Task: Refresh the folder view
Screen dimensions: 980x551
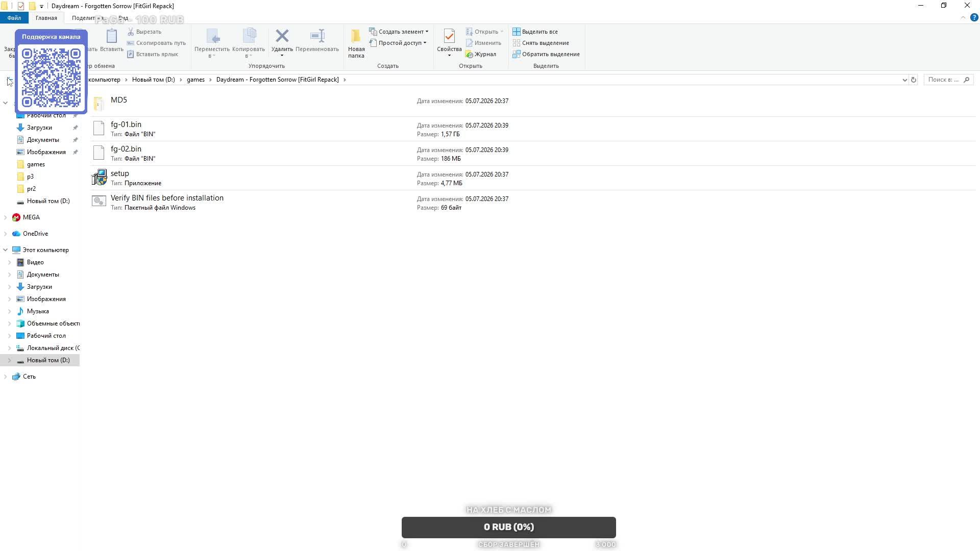Action: pos(914,80)
